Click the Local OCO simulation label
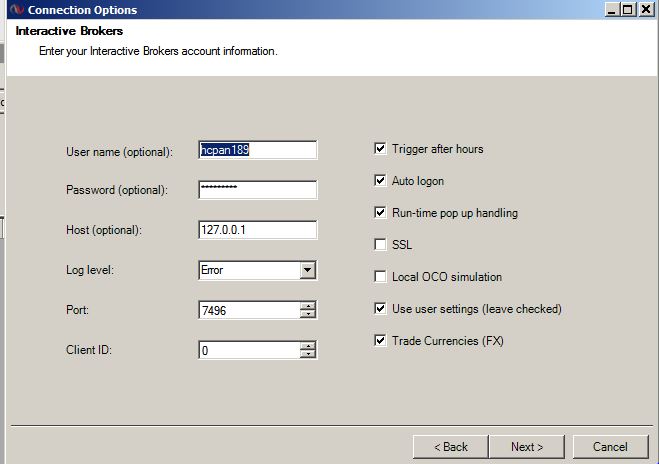 tap(447, 277)
